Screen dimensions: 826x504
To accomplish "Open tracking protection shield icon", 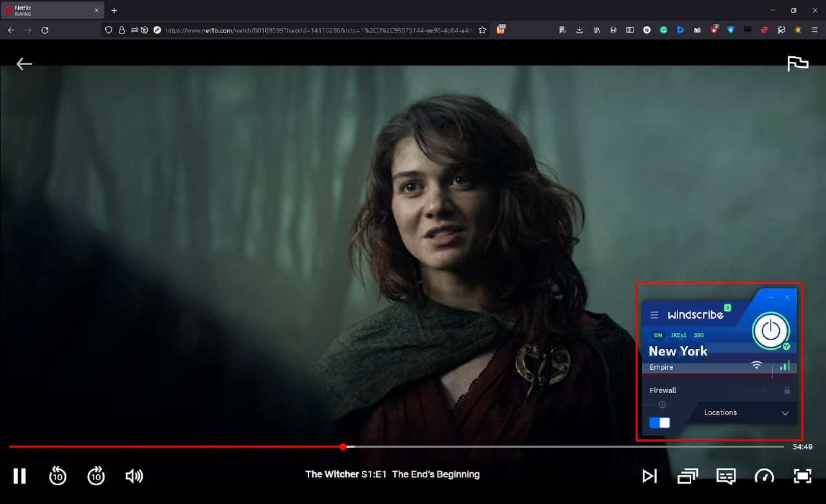I will click(x=108, y=30).
